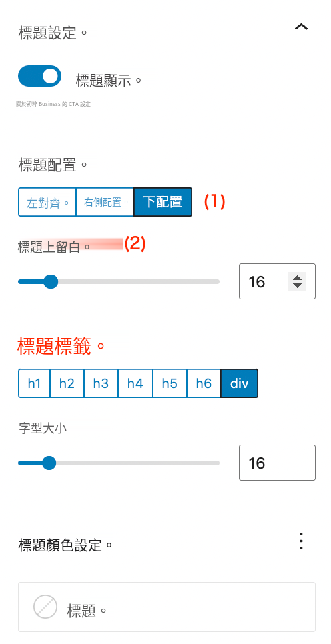The height and width of the screenshot is (644, 331).
Task: Click the 標題上留白 slider handle
Action: pyautogui.click(x=51, y=282)
